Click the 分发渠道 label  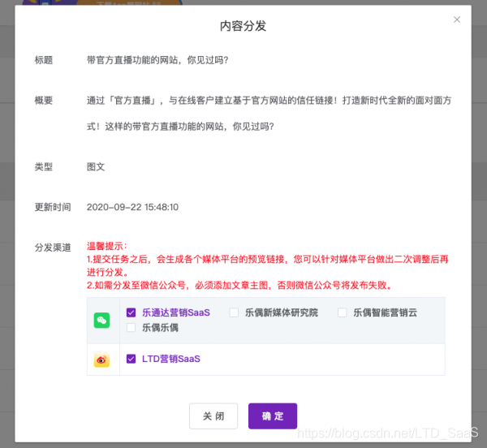(x=53, y=247)
